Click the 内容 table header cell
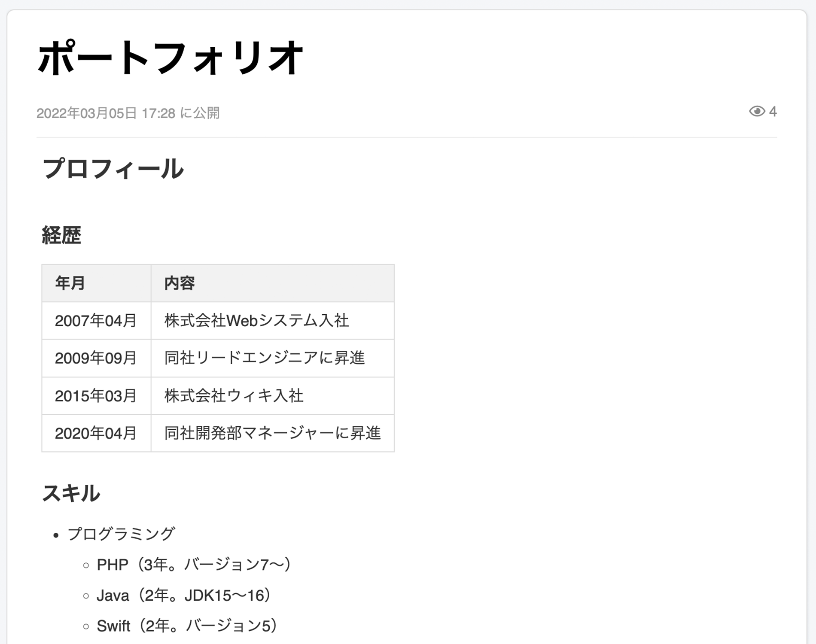Image resolution: width=816 pixels, height=644 pixels. (178, 283)
